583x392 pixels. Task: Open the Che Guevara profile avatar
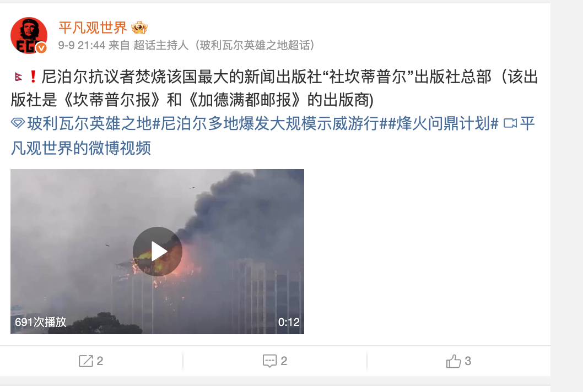coord(29,35)
